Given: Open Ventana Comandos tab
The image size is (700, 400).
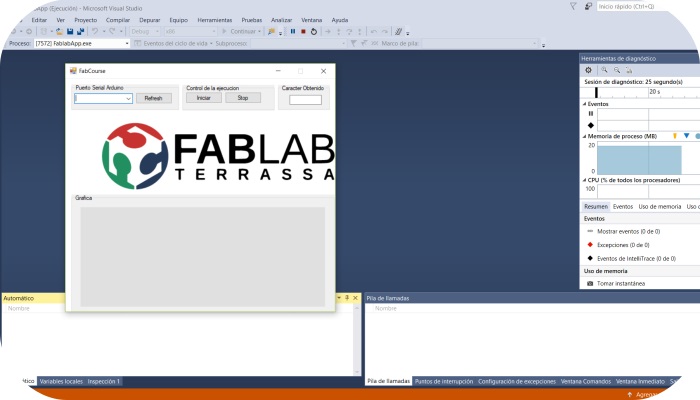Looking at the screenshot, I should tap(586, 381).
